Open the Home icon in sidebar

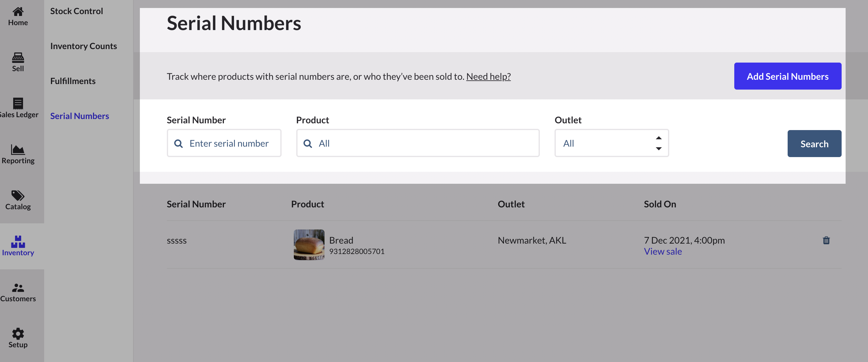coord(18,12)
